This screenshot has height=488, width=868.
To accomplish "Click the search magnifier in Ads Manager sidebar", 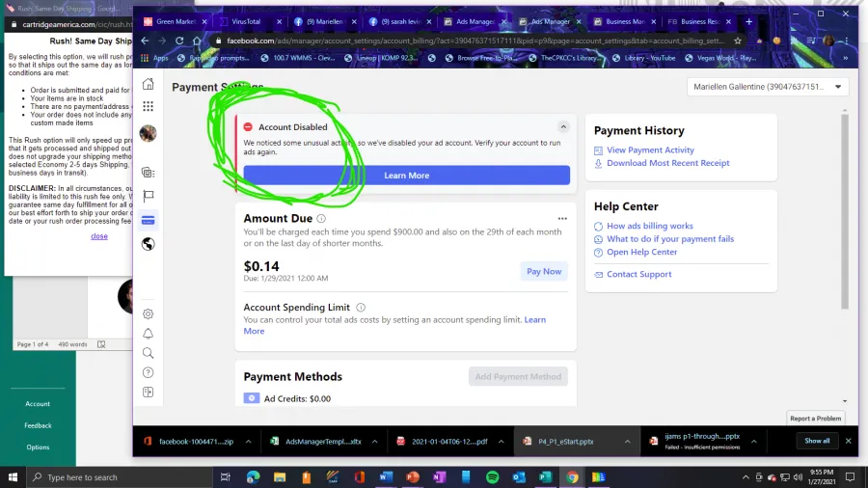I will [x=148, y=353].
